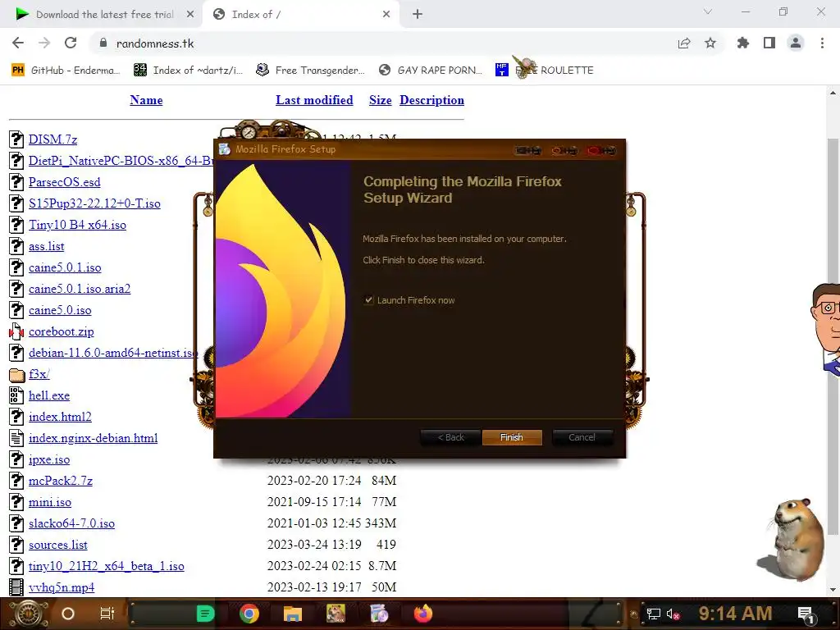Share this page icon in address bar
Viewport: 840px width, 630px height.
[x=684, y=43]
